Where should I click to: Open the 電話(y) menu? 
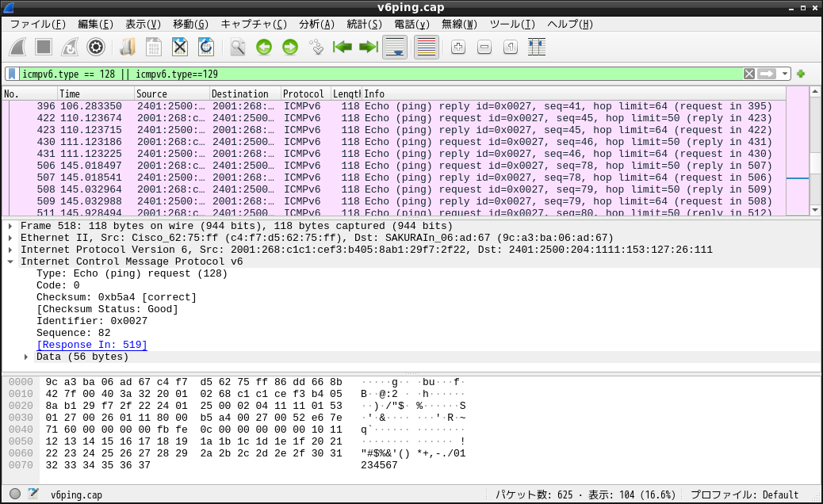(x=411, y=24)
